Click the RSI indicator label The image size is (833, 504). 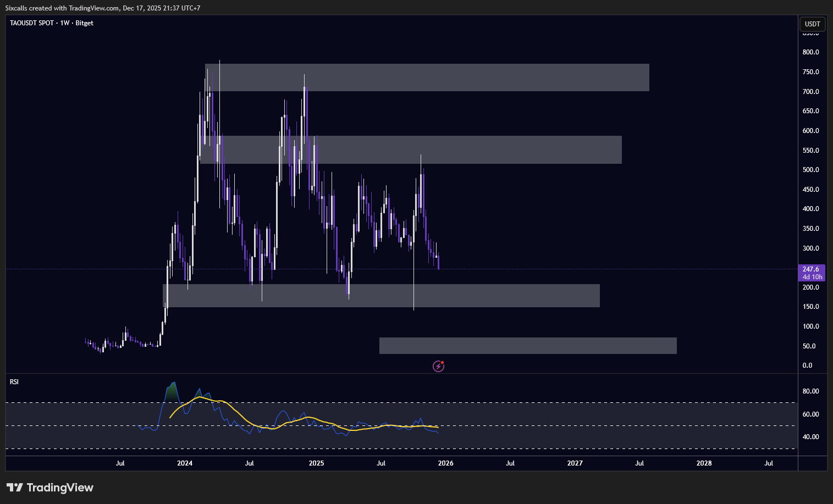point(14,382)
